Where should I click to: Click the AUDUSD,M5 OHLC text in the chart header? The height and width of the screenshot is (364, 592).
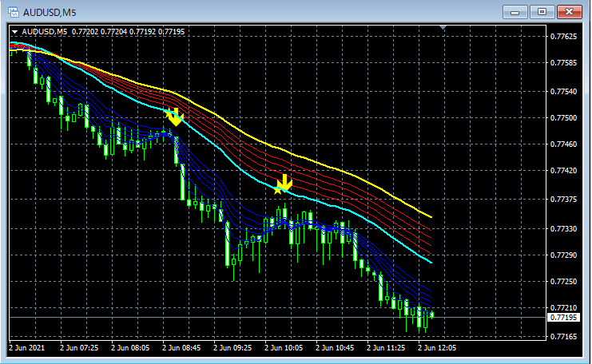click(x=103, y=32)
